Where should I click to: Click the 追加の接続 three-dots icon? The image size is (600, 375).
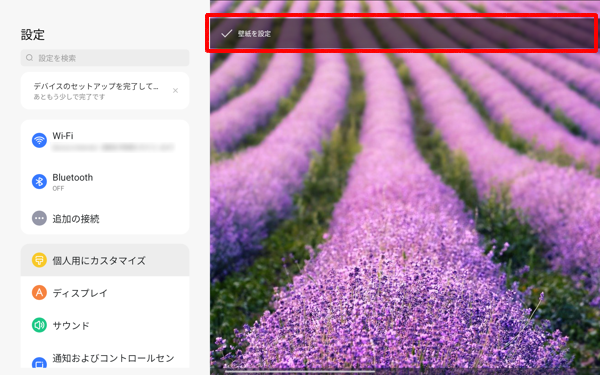pyautogui.click(x=39, y=218)
